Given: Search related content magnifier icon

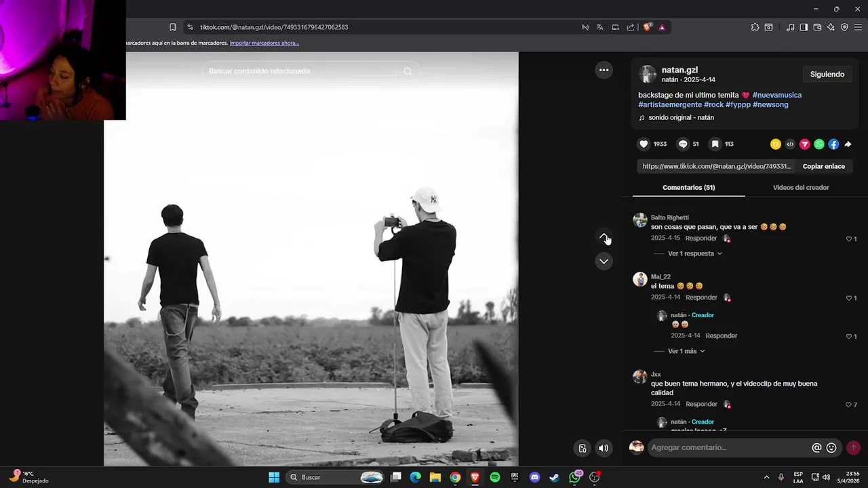Looking at the screenshot, I should tap(408, 71).
